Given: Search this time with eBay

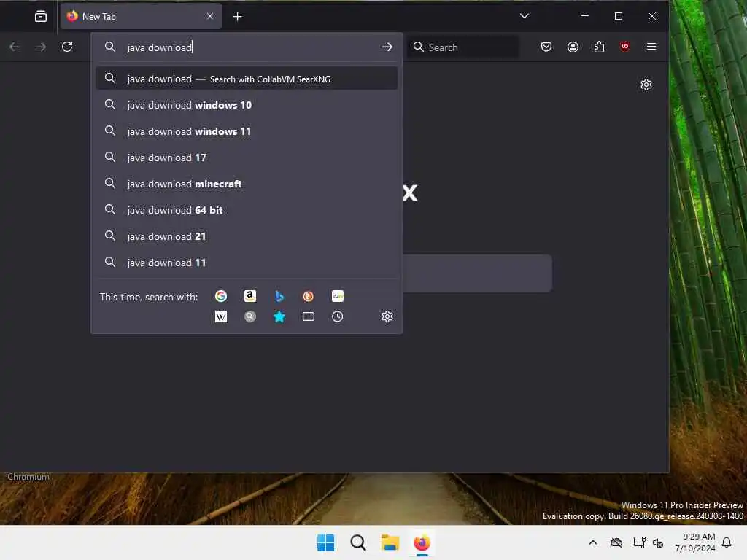Looking at the screenshot, I should tap(337, 296).
